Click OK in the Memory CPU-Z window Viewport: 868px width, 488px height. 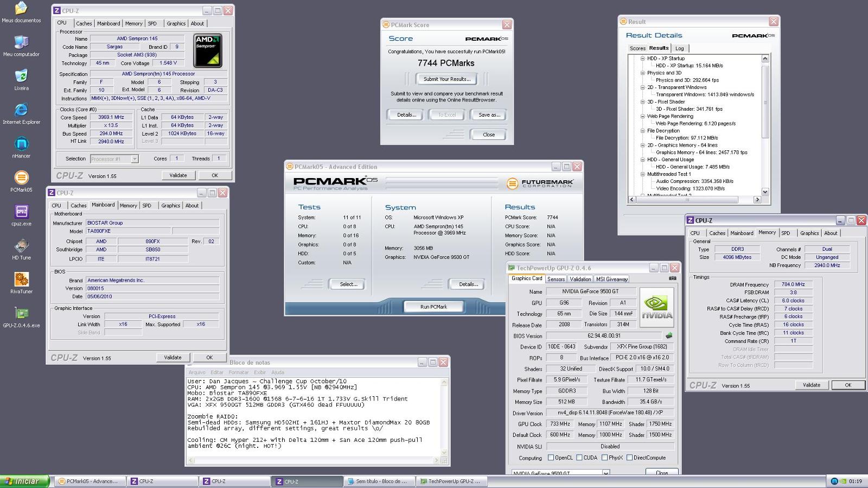click(848, 385)
